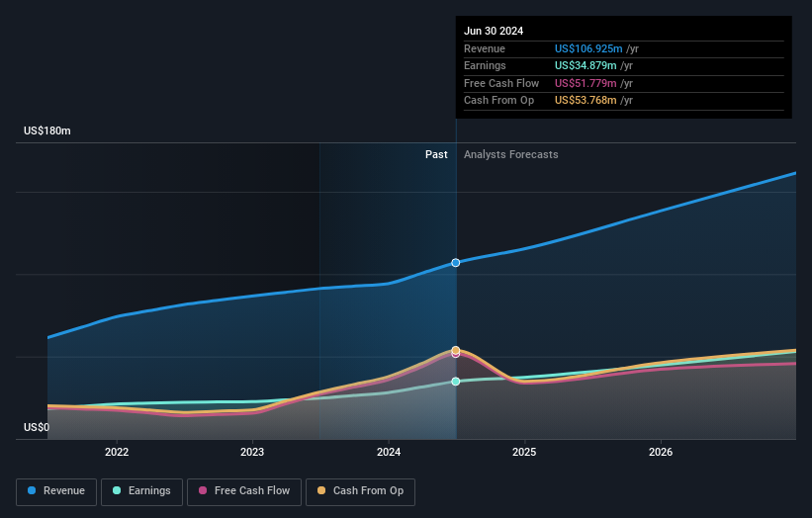Viewport: 812px width, 518px height.
Task: Click the Analysts Forecasts label
Action: 510,154
